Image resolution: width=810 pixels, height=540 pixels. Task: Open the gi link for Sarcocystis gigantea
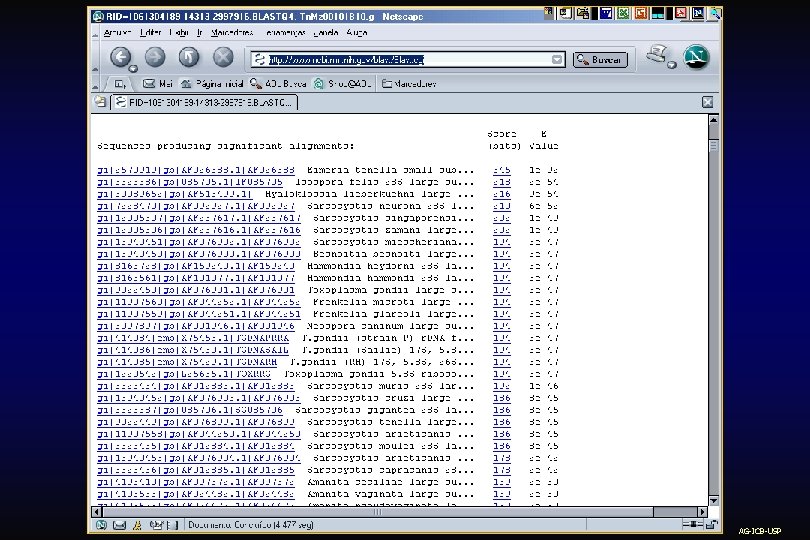point(190,410)
